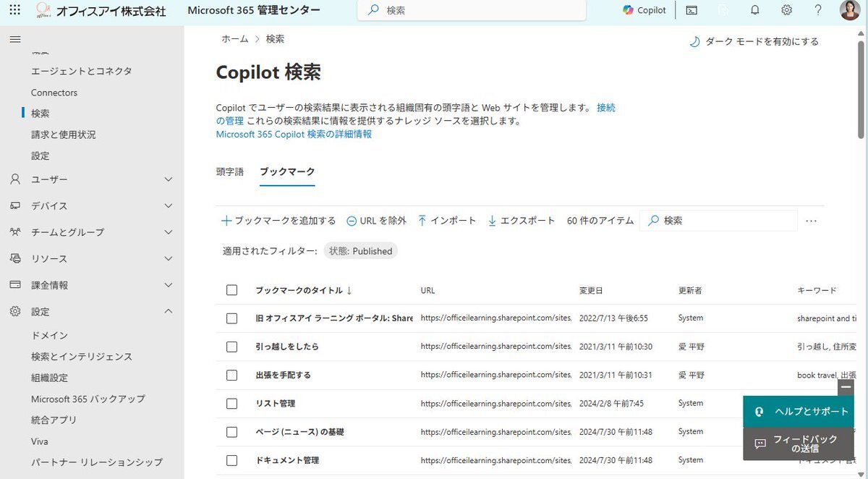Open Copilot from the top header
This screenshot has height=479, width=868.
(x=644, y=10)
